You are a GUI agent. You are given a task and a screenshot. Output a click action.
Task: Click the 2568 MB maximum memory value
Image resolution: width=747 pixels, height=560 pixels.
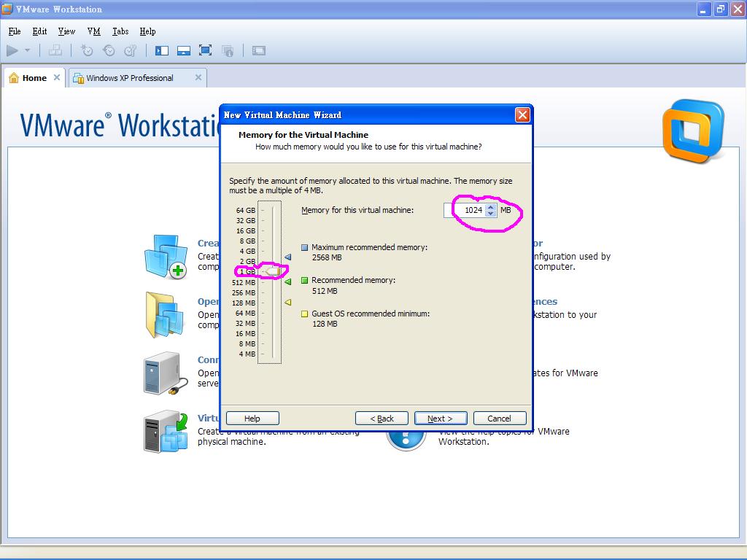click(327, 257)
